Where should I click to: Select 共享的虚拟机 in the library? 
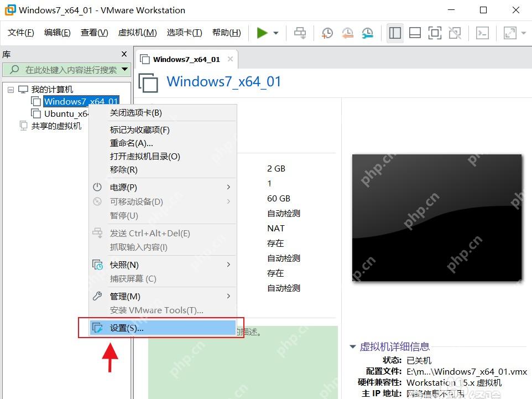point(56,126)
